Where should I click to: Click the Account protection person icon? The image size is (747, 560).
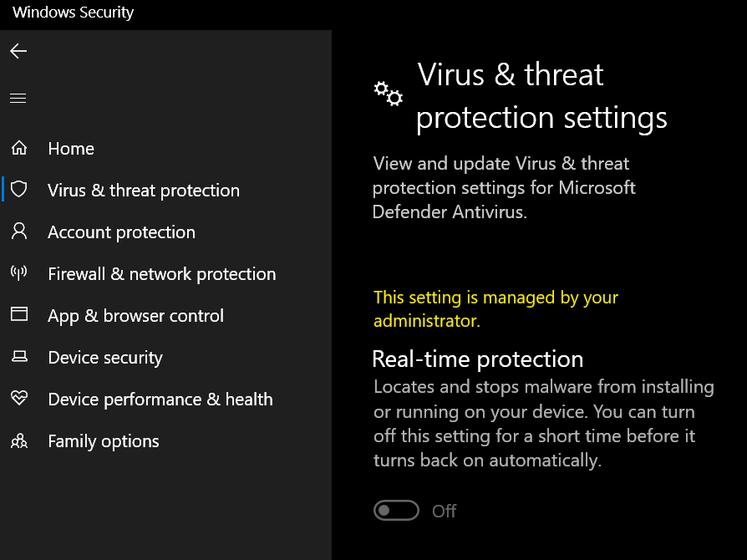pos(18,232)
